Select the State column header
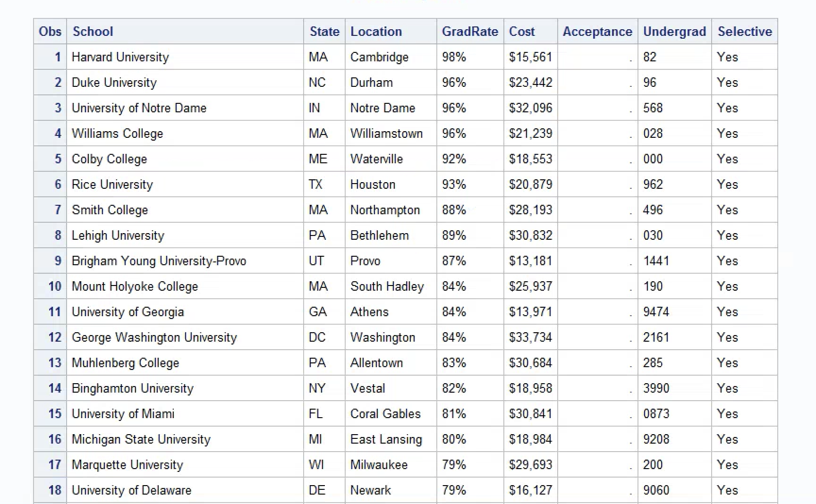Screen dimensions: 816x504 [x=324, y=32]
